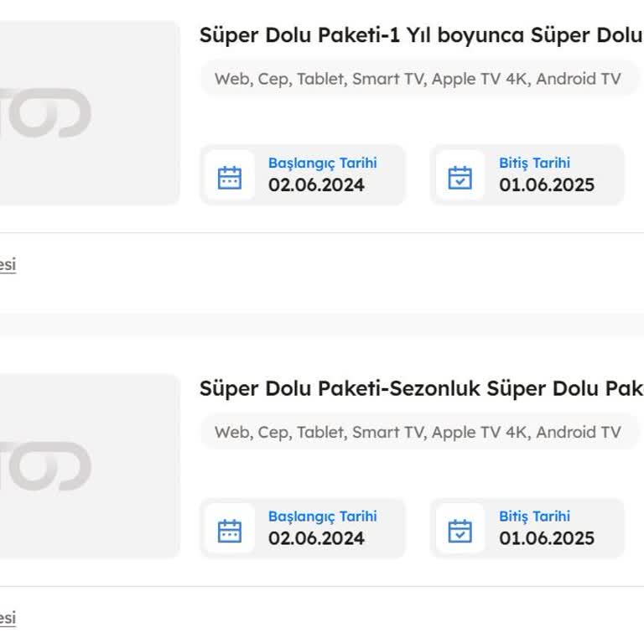Click end date calendar-check icon in Sezonluk package
644x644 pixels.
click(x=460, y=531)
